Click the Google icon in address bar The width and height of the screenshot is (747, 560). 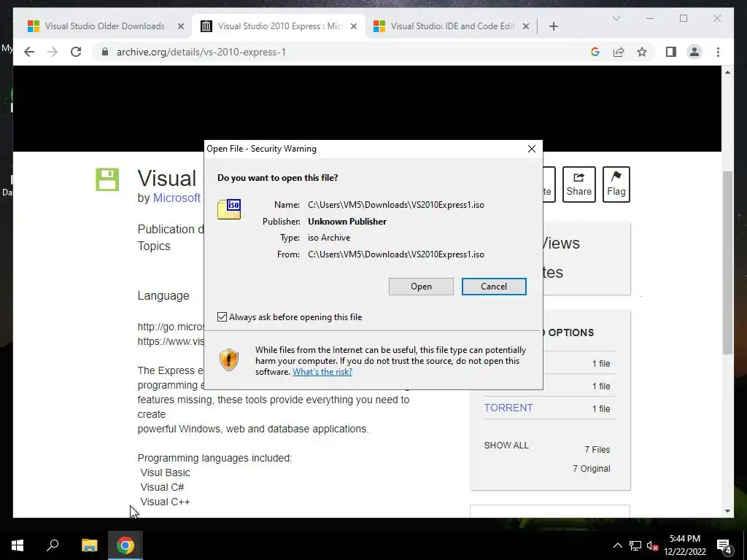(x=595, y=52)
